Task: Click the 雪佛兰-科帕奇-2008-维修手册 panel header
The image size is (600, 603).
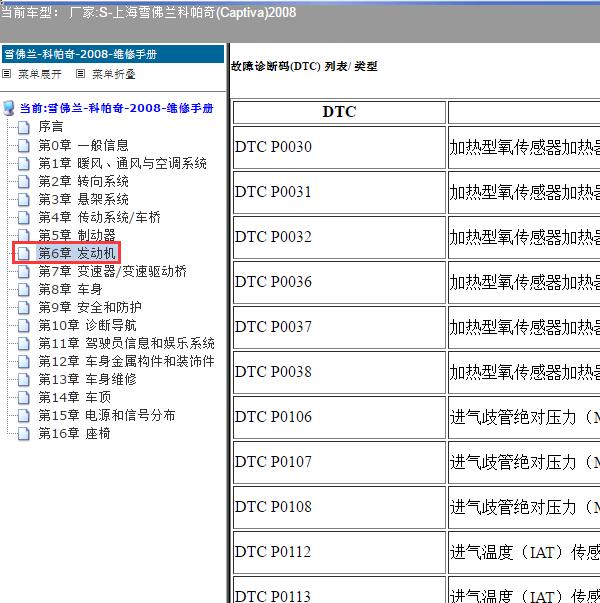Action: [113, 54]
